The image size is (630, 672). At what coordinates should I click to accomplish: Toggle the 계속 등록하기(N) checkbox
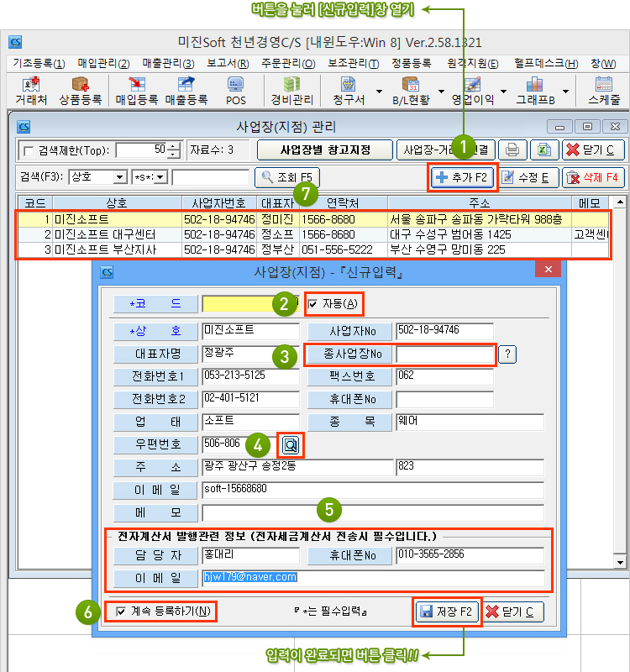[121, 612]
